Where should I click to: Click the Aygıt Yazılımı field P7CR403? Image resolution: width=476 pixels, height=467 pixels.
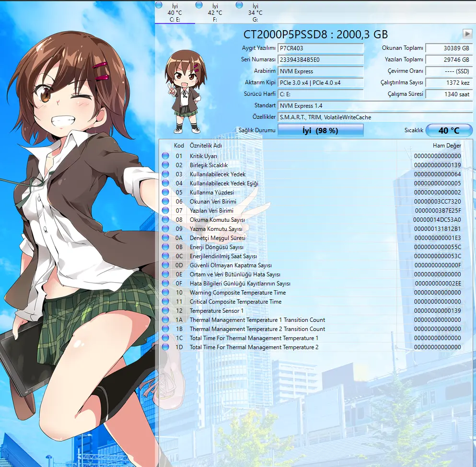[x=321, y=48]
